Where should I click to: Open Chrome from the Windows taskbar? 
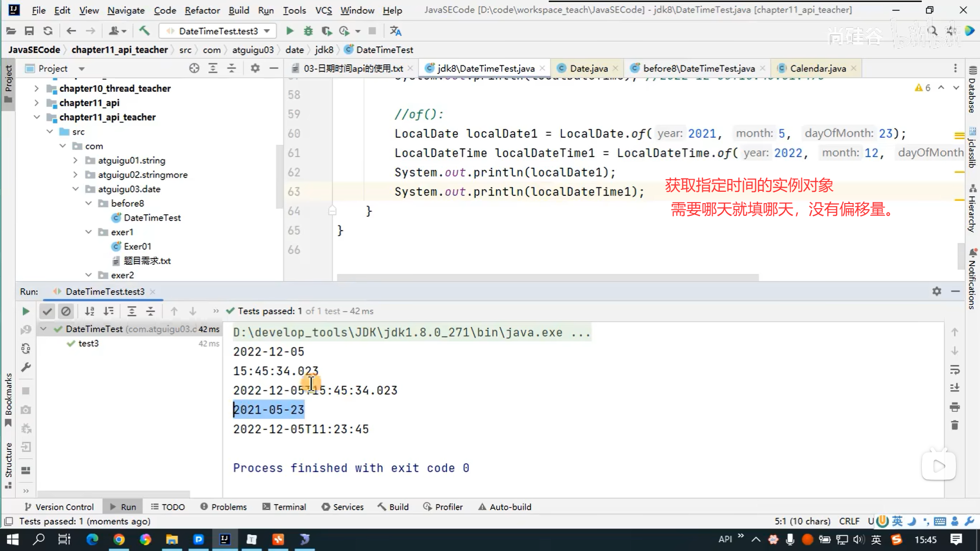coord(119,539)
